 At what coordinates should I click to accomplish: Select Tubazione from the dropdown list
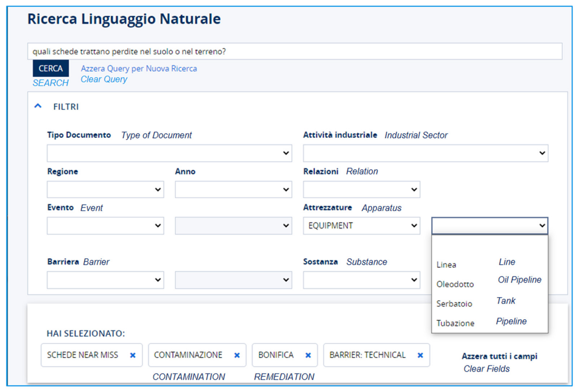(455, 323)
